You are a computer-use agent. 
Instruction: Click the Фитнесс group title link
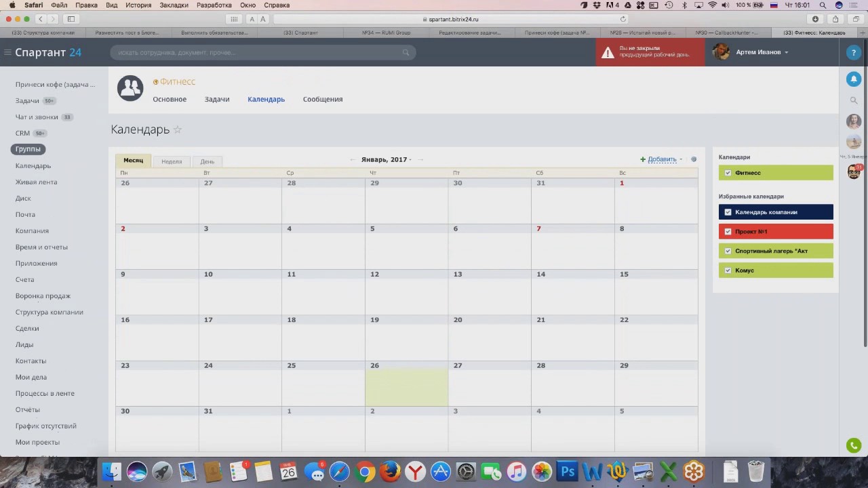coord(178,81)
